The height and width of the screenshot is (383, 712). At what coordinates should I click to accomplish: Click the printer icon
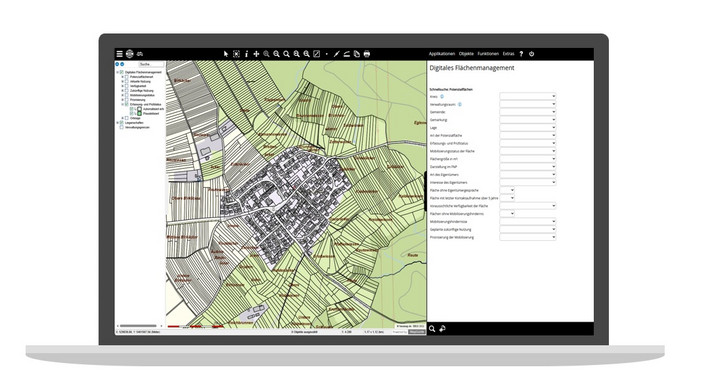[x=367, y=54]
